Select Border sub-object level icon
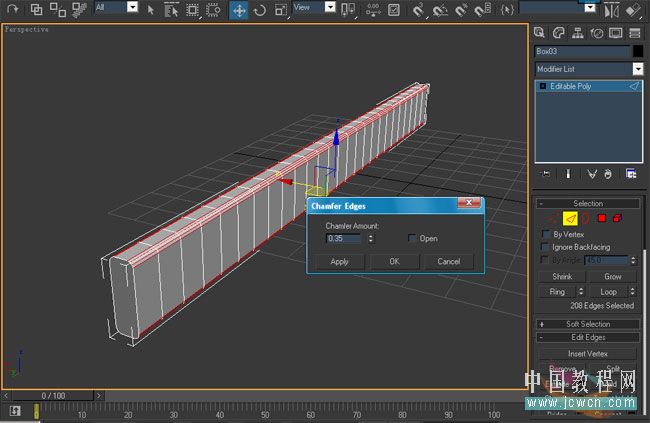The image size is (650, 423). [585, 218]
